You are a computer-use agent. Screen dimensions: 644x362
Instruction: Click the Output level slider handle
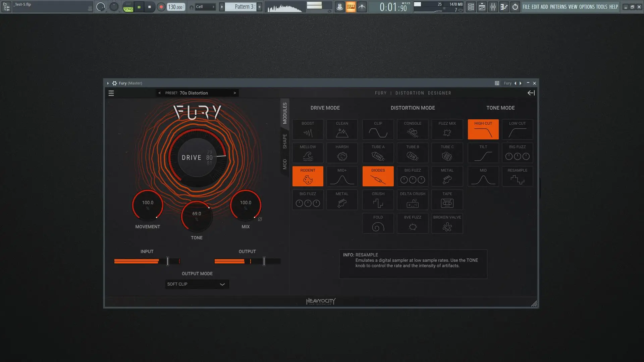264,261
